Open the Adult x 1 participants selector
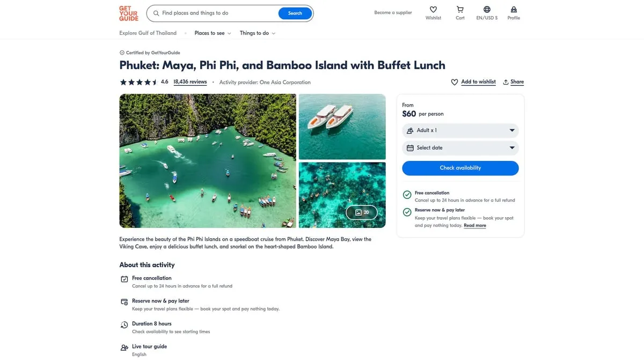The image size is (644, 362). tap(460, 130)
